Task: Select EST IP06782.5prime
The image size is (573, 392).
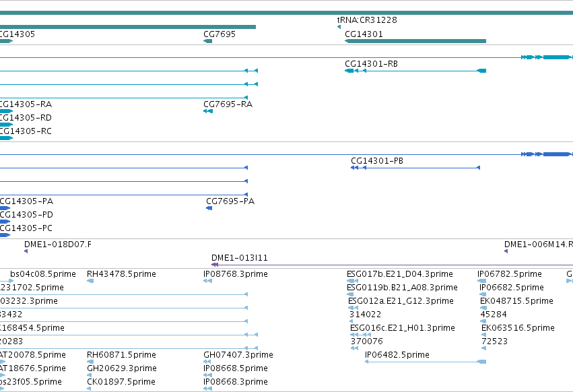Action: pos(510,274)
